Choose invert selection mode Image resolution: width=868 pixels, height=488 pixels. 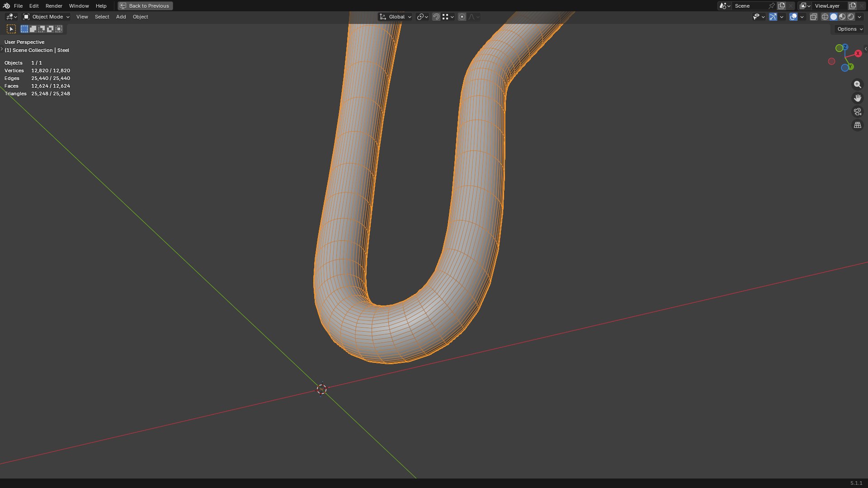[50, 29]
